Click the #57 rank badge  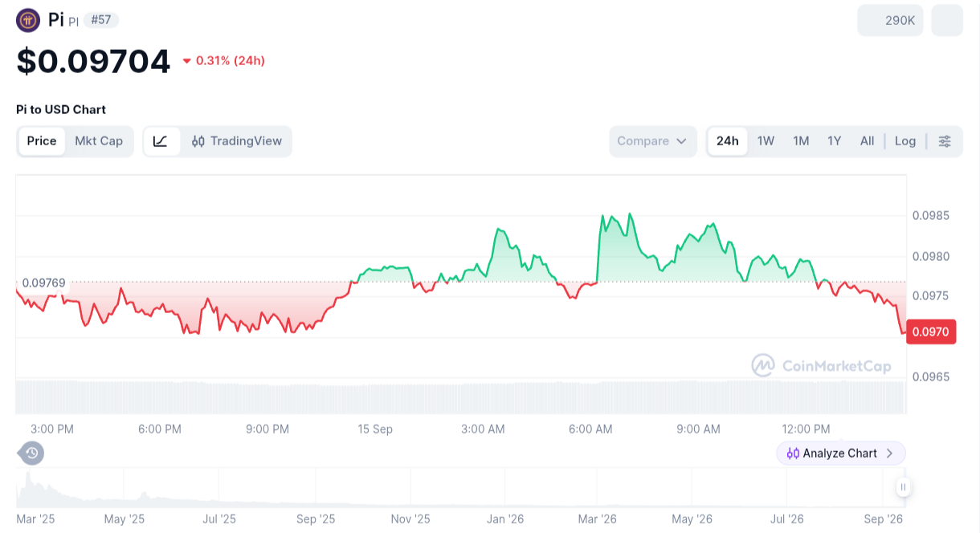pos(101,20)
